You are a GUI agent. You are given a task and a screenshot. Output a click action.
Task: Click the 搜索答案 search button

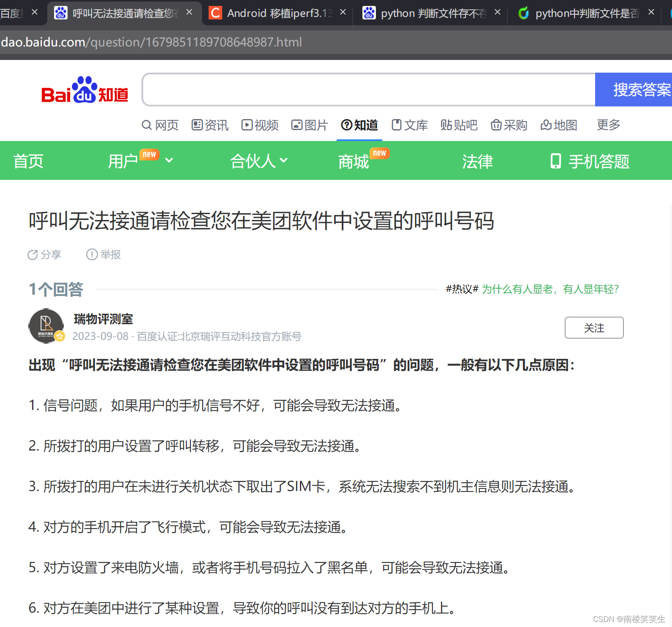(x=634, y=90)
